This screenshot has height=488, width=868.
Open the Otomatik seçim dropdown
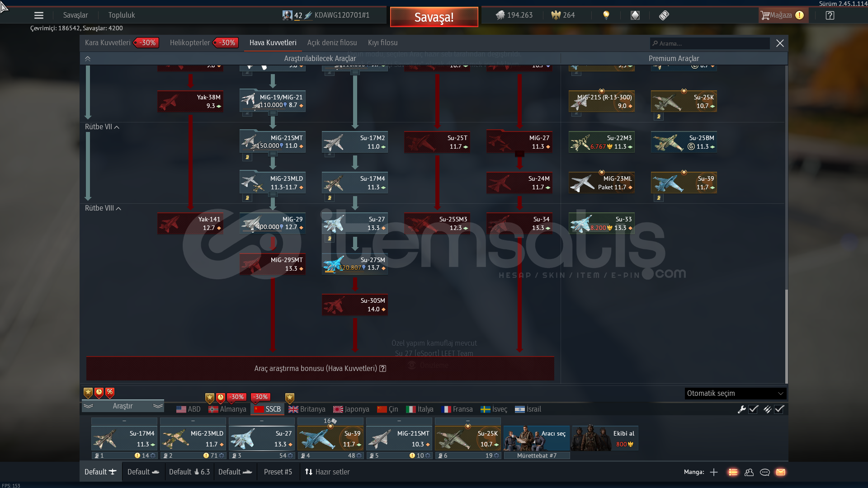[x=736, y=394]
